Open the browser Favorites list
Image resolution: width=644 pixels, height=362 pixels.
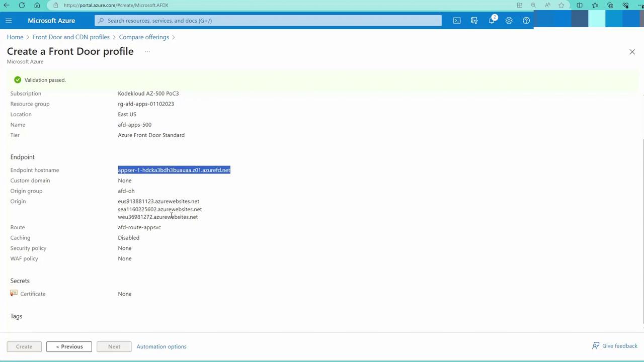595,5
